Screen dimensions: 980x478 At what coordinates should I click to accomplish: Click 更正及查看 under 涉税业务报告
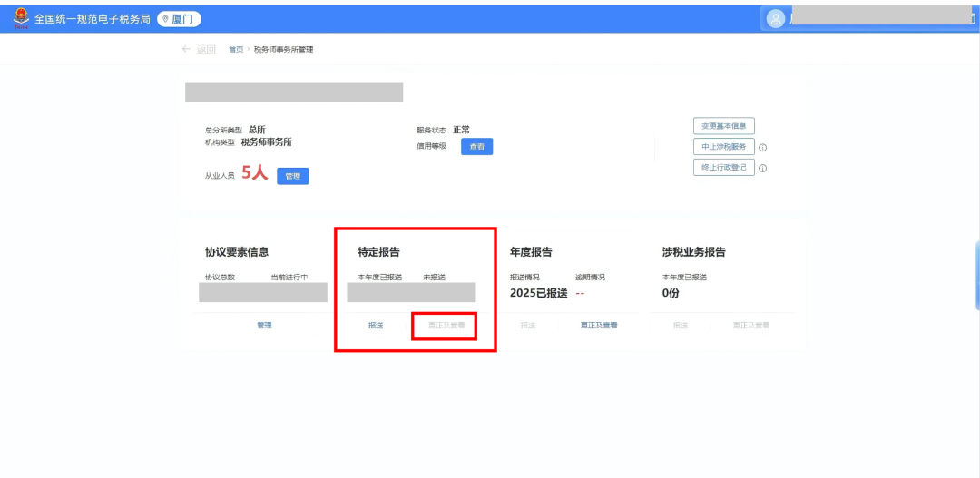tap(751, 326)
